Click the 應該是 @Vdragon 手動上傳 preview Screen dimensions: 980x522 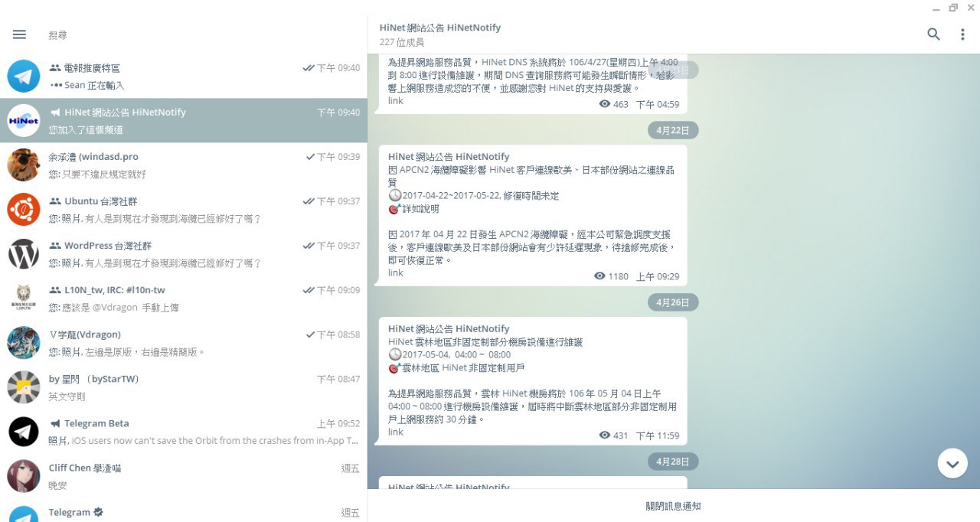pyautogui.click(x=113, y=308)
